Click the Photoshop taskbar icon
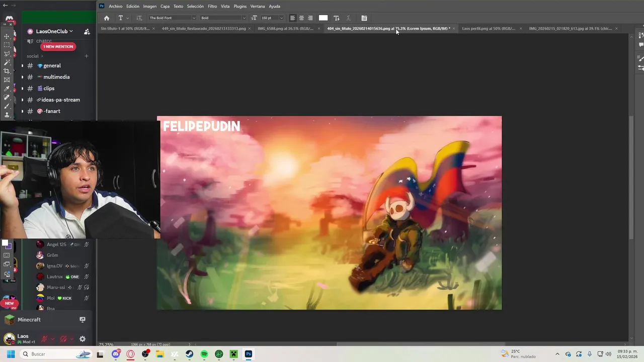The image size is (644, 362). 249,354
